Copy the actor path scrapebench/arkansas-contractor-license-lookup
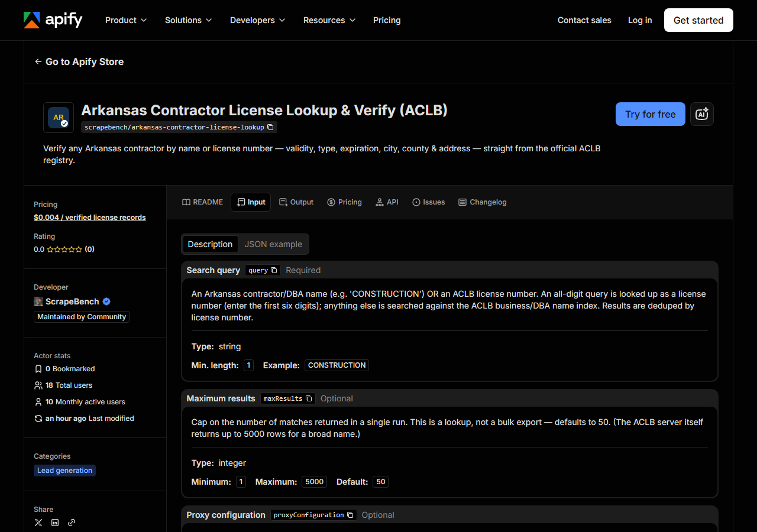This screenshot has width=757, height=532. pos(270,127)
